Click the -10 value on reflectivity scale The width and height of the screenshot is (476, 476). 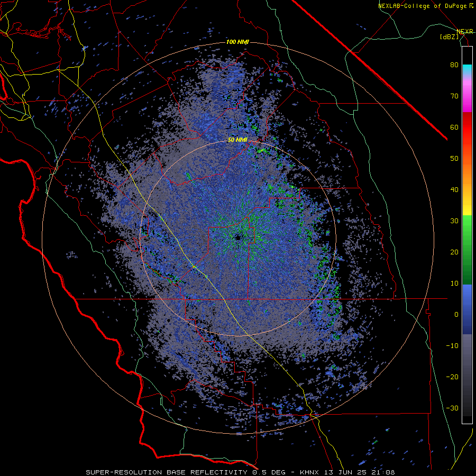pos(452,346)
